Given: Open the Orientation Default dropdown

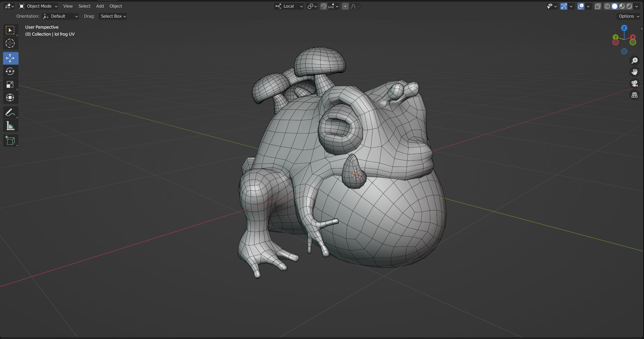Looking at the screenshot, I should 60,16.
